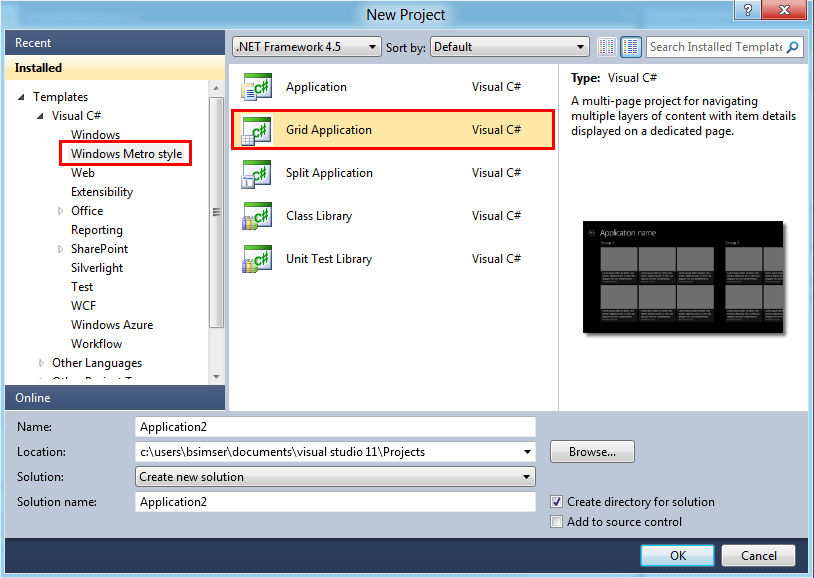Click the Browse... button

(592, 452)
